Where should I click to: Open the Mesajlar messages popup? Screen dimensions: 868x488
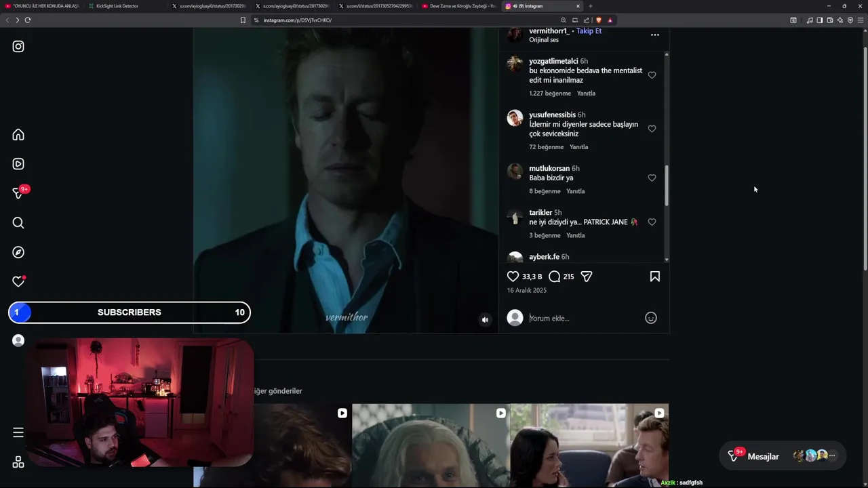[x=784, y=456]
